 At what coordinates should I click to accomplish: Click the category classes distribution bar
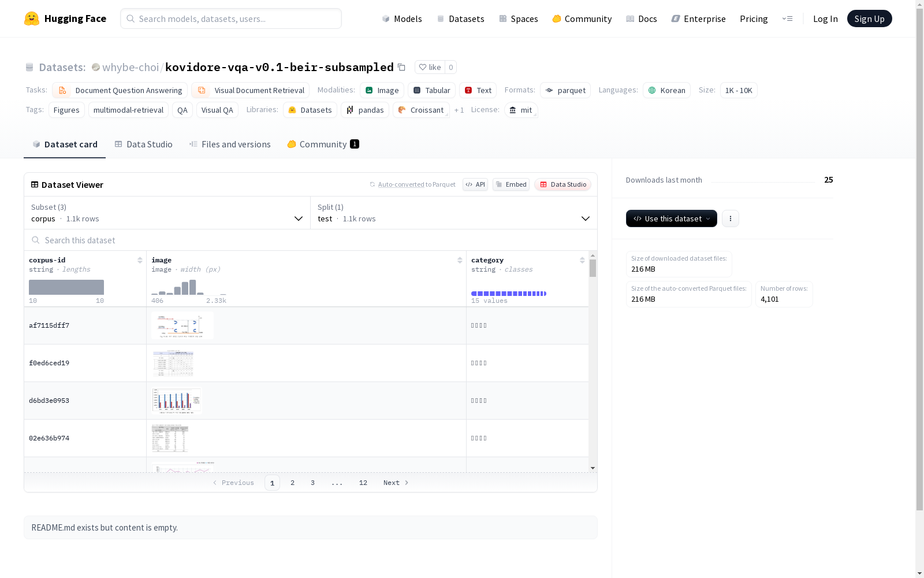(x=509, y=294)
